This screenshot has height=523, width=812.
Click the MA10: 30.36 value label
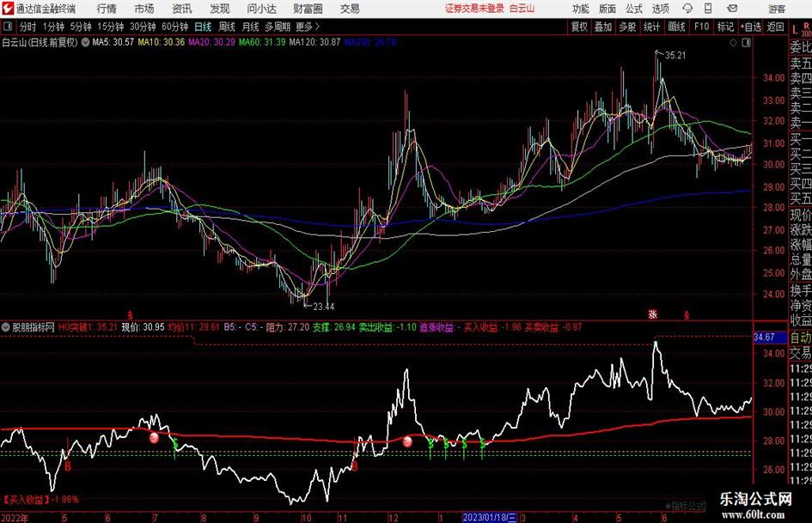161,42
